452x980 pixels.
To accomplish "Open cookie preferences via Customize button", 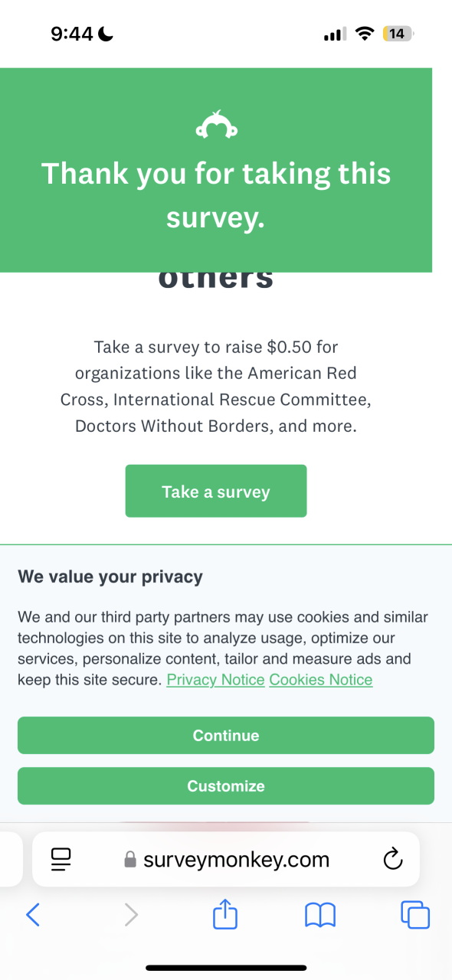I will point(226,786).
